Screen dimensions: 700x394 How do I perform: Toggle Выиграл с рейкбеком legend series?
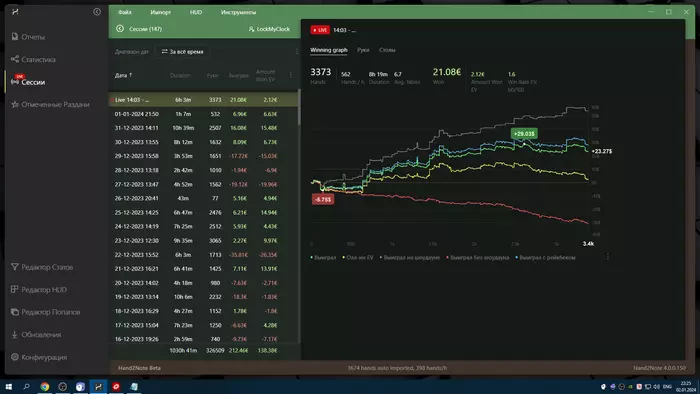(546, 257)
